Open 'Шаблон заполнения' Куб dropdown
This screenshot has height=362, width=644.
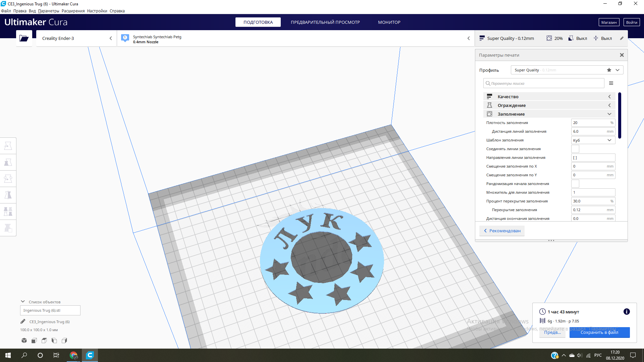pyautogui.click(x=593, y=140)
